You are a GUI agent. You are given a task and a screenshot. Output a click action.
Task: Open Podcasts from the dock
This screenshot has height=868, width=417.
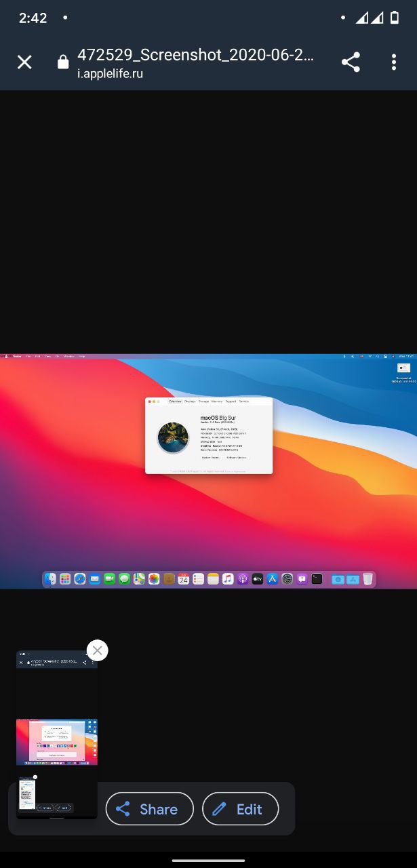click(x=243, y=579)
